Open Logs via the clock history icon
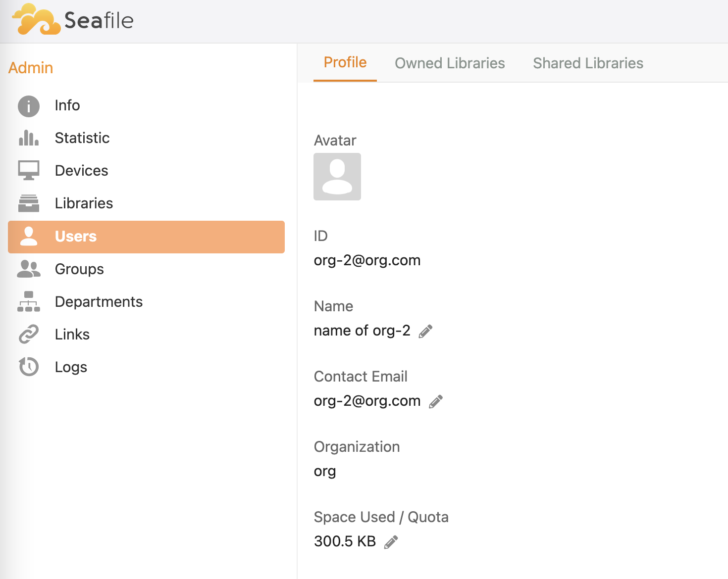Screen dimensions: 728x579 [29, 367]
